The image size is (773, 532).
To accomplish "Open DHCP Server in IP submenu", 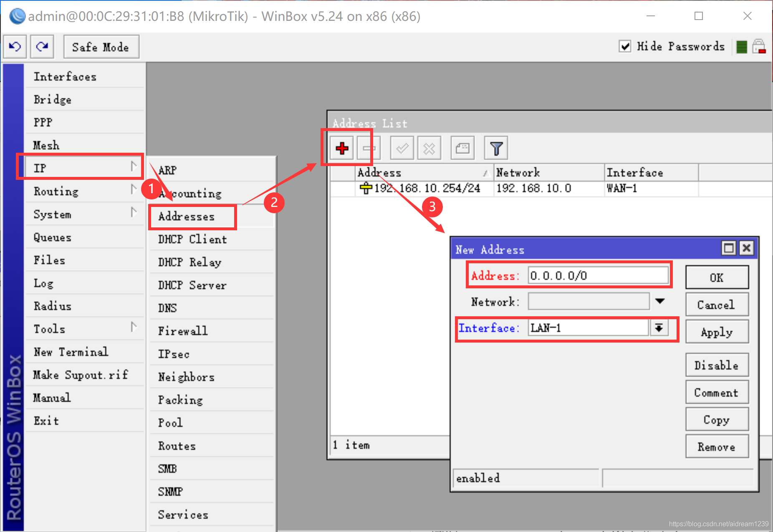I will tap(212, 285).
